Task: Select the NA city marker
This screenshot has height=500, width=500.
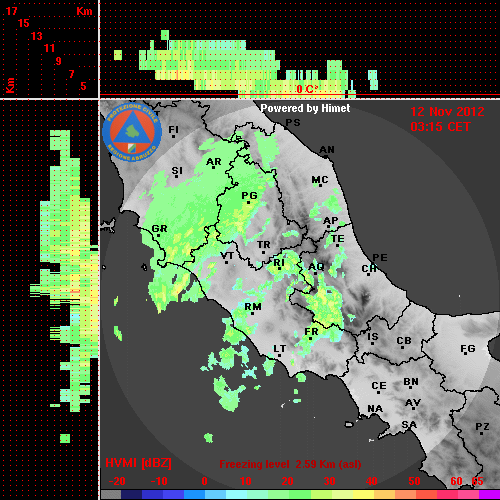Action: point(375,410)
